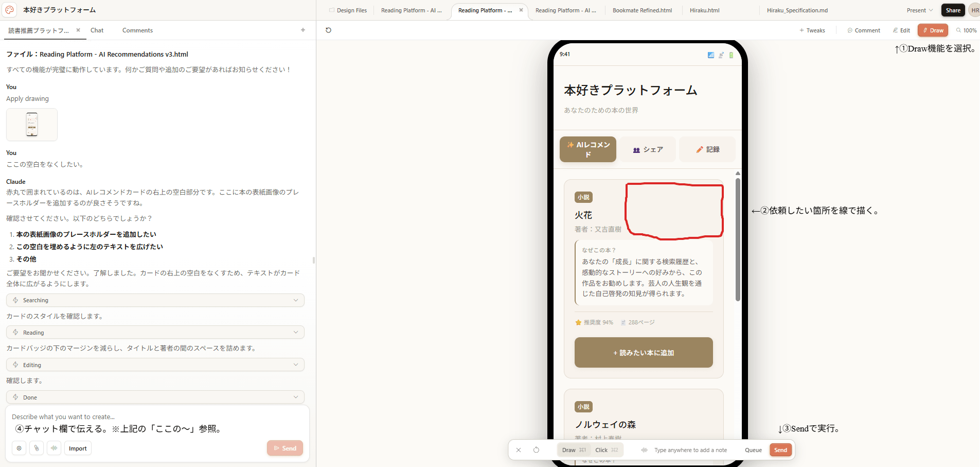Open the HR user avatar
Viewport: 980px width, 467px height.
[x=974, y=10]
